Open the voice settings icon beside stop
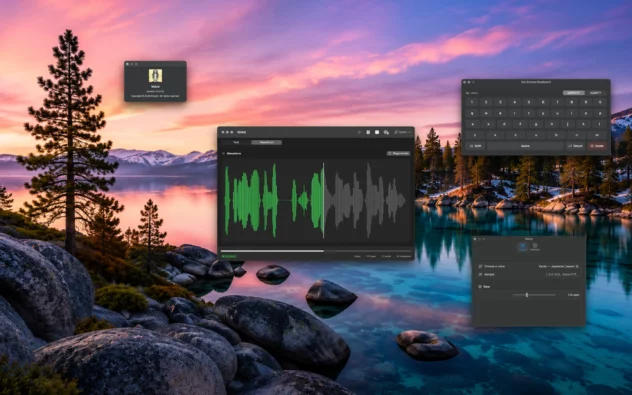Viewport: 632px width, 395px height. point(386,132)
